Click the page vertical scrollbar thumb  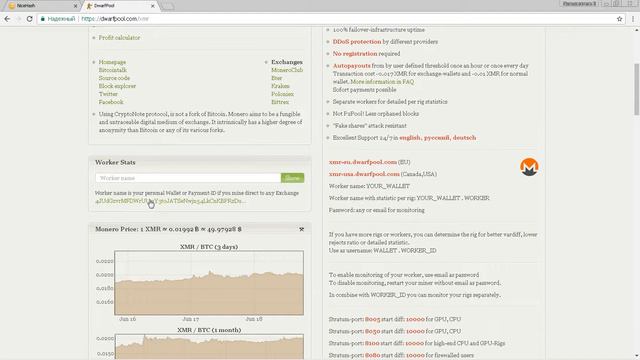coord(636,89)
